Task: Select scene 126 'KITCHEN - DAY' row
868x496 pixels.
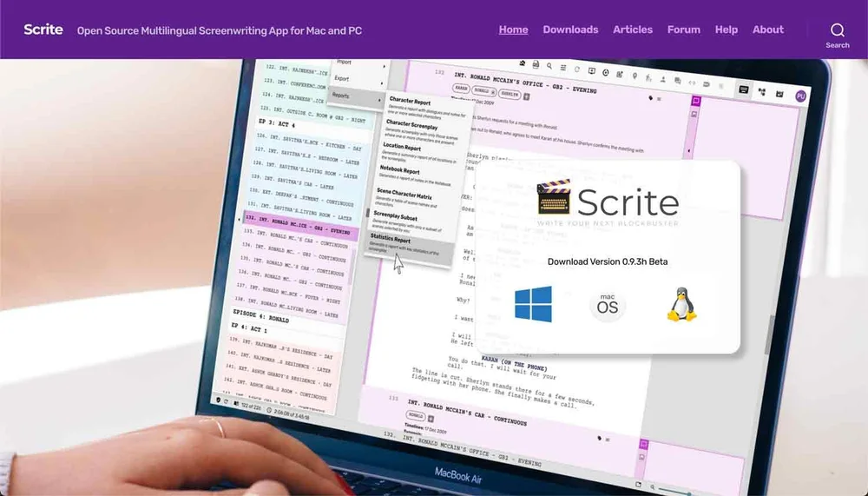Action: pos(309,143)
